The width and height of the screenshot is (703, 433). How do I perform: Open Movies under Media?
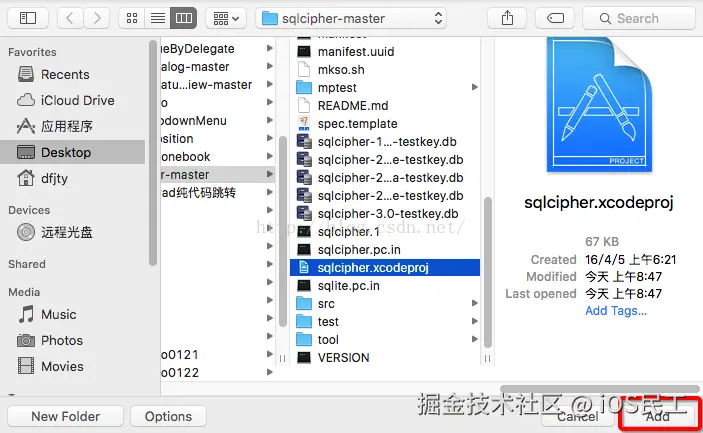pyautogui.click(x=73, y=366)
